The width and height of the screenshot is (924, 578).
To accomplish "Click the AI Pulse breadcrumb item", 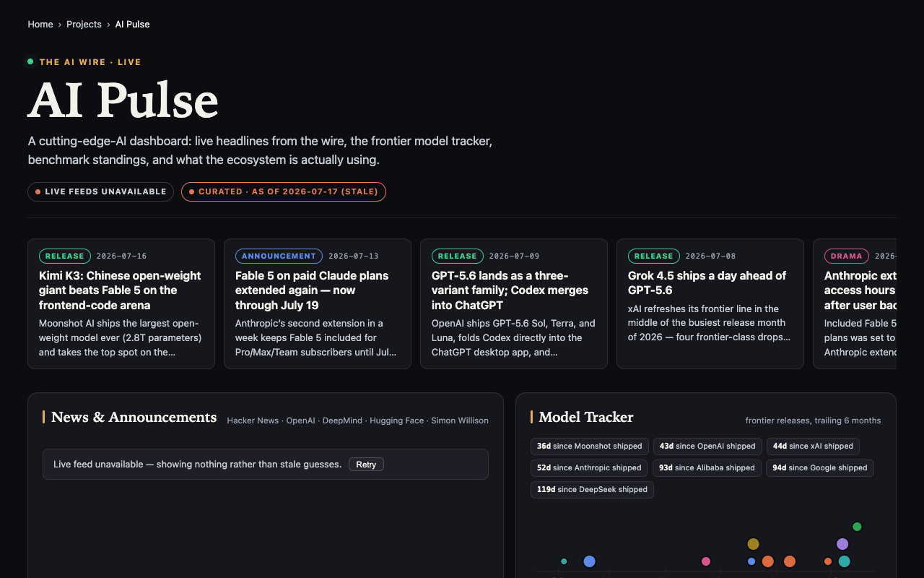I will point(133,24).
